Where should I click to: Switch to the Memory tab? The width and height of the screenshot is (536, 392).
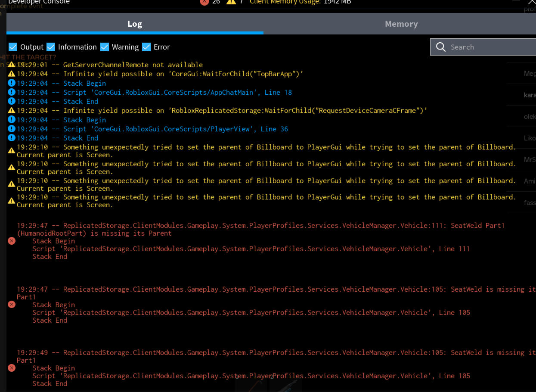401,24
